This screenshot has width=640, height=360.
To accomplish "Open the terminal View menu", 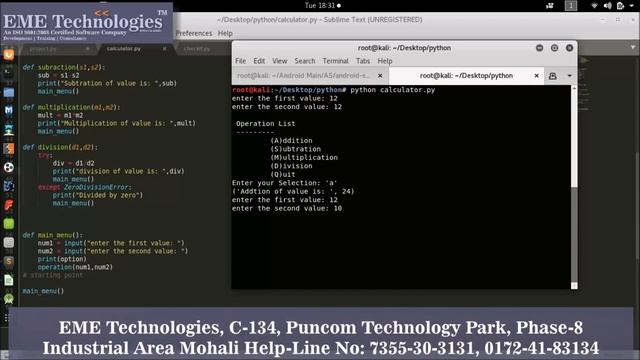I will tap(280, 61).
